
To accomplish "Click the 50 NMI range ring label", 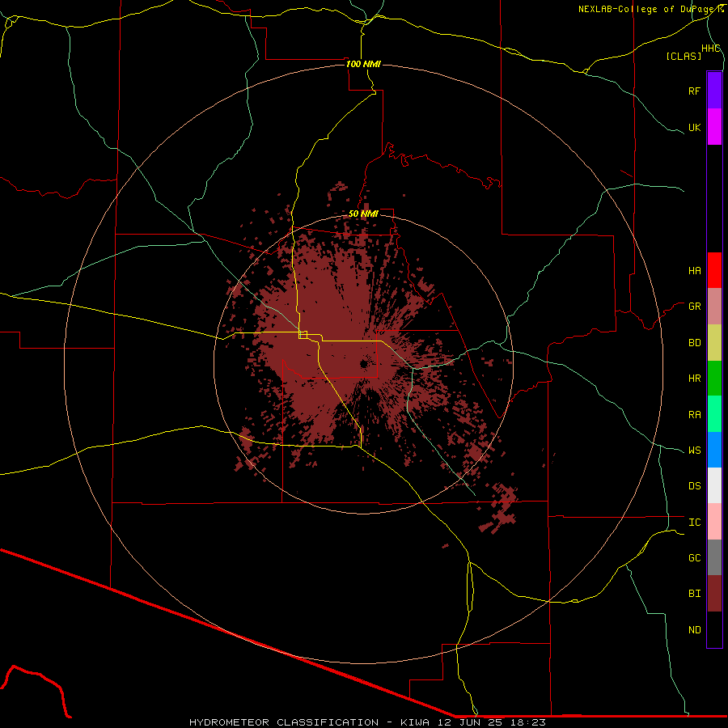I will click(363, 214).
